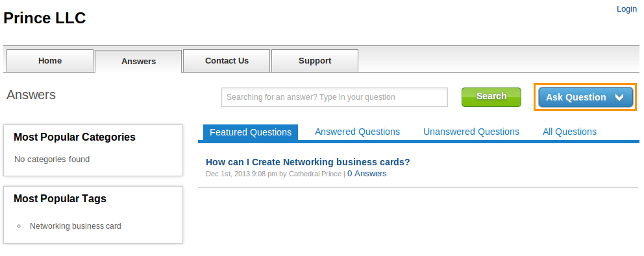Switch to the Support tab
644x256 pixels.
tap(315, 61)
